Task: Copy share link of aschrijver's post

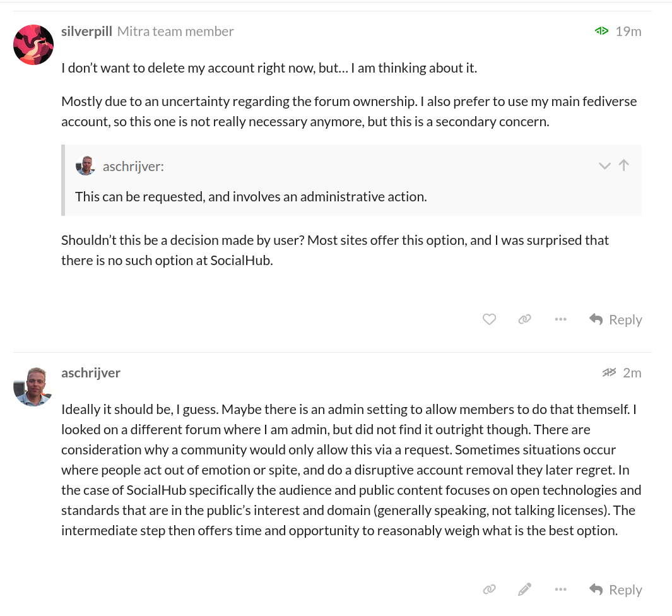Action: pyautogui.click(x=489, y=589)
